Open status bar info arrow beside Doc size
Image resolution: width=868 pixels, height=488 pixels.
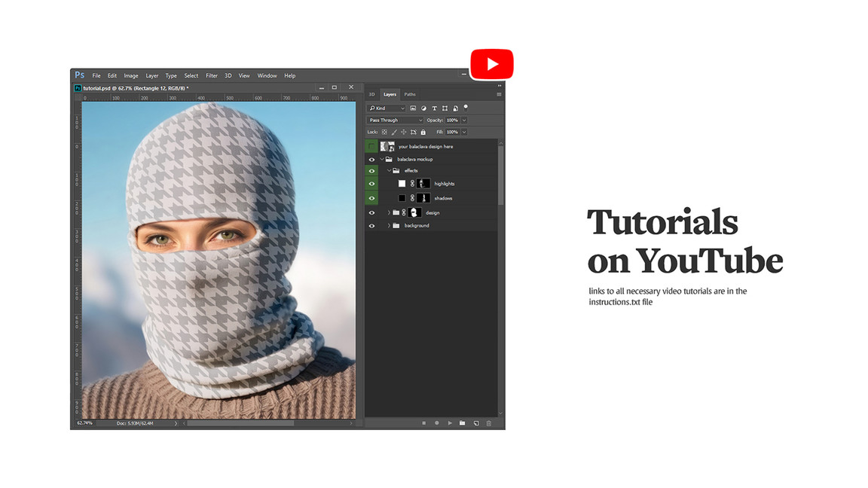[x=176, y=423]
